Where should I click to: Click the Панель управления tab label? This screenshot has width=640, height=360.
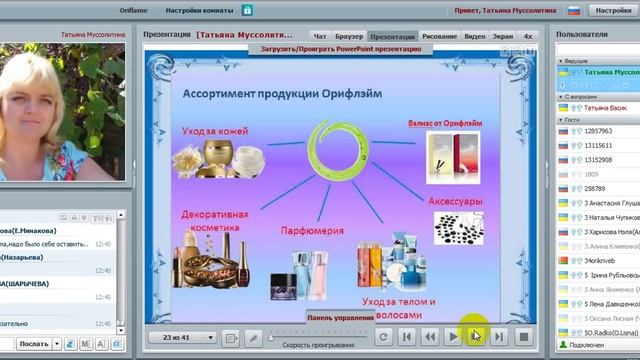pos(340,318)
